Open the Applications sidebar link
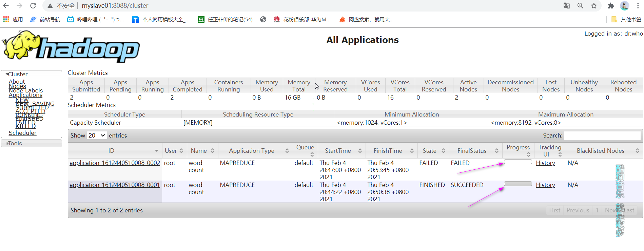 tap(25, 95)
